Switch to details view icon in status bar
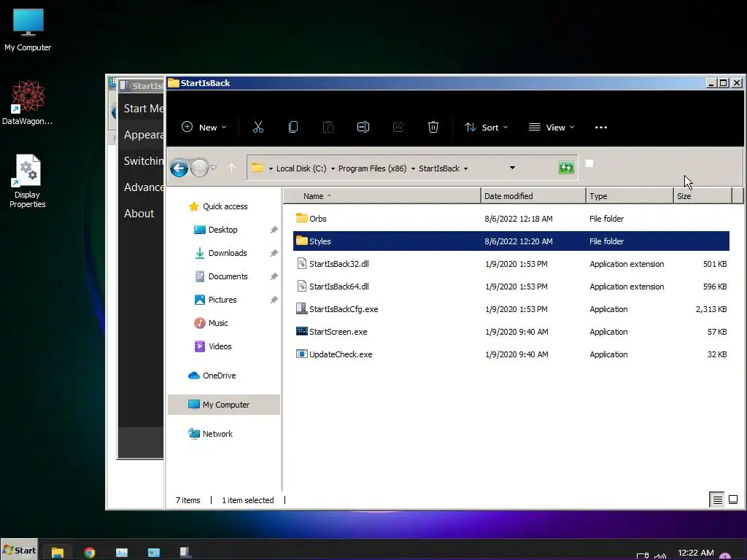 point(717,499)
